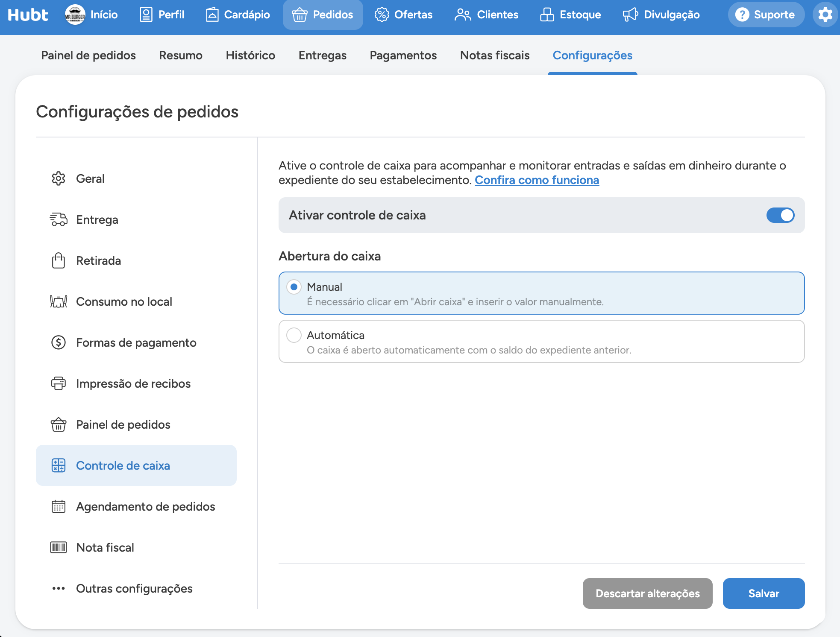Select Nota fiscal barcode icon
The height and width of the screenshot is (637, 840).
click(59, 547)
